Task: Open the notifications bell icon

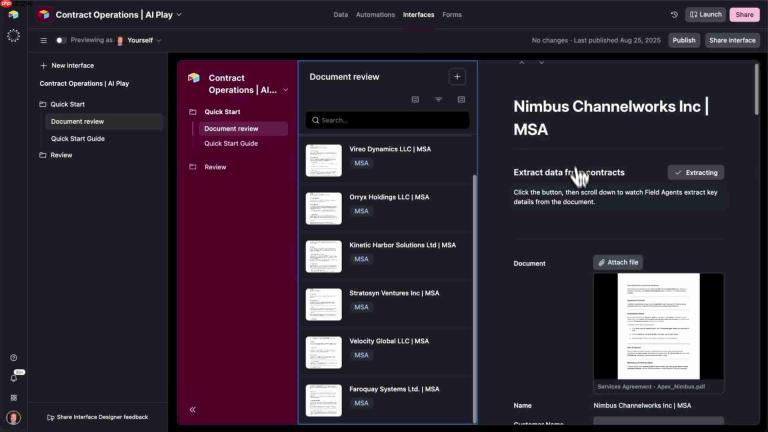Action: [14, 378]
